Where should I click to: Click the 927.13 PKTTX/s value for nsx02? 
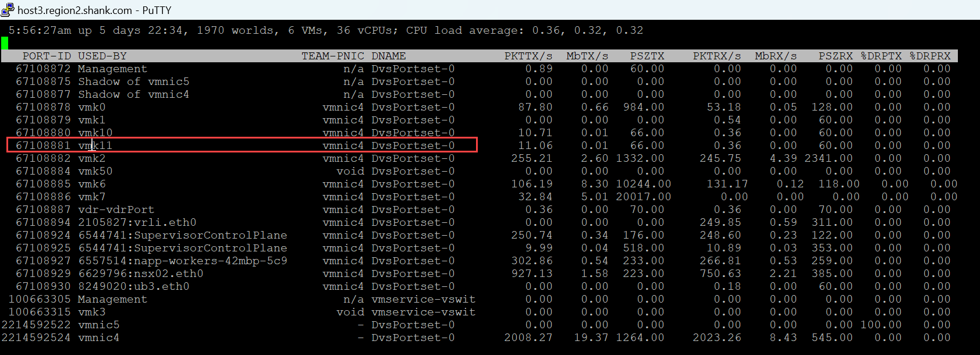click(x=532, y=274)
